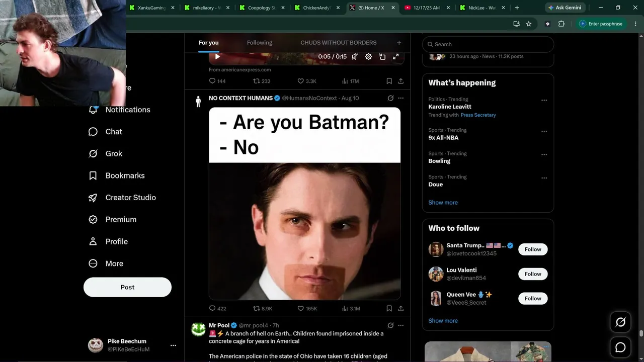Switch to the Following timeline tab

click(x=260, y=43)
